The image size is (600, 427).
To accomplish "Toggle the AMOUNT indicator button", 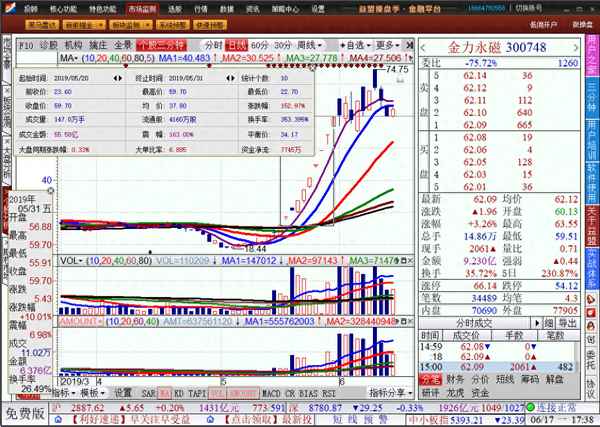I will coord(76,323).
